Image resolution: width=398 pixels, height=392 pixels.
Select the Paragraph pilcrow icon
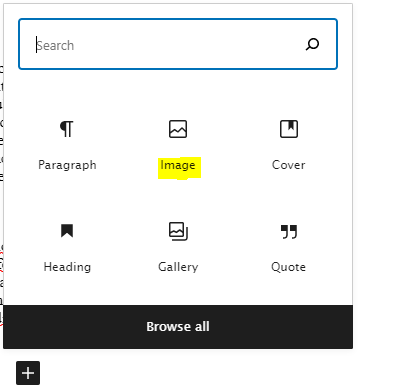pyautogui.click(x=67, y=129)
